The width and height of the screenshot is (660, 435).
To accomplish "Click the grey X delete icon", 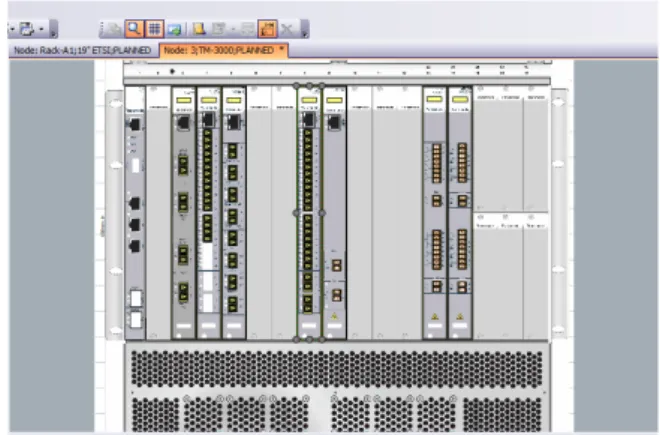I will pos(287,29).
